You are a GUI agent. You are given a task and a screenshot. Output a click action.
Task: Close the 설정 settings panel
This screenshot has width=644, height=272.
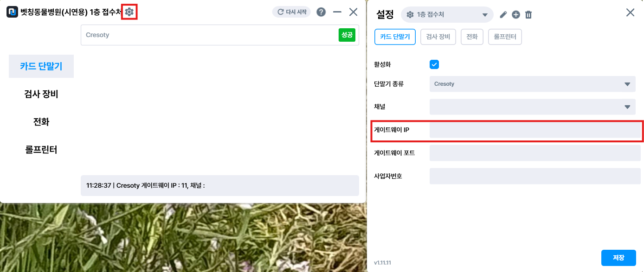(630, 13)
